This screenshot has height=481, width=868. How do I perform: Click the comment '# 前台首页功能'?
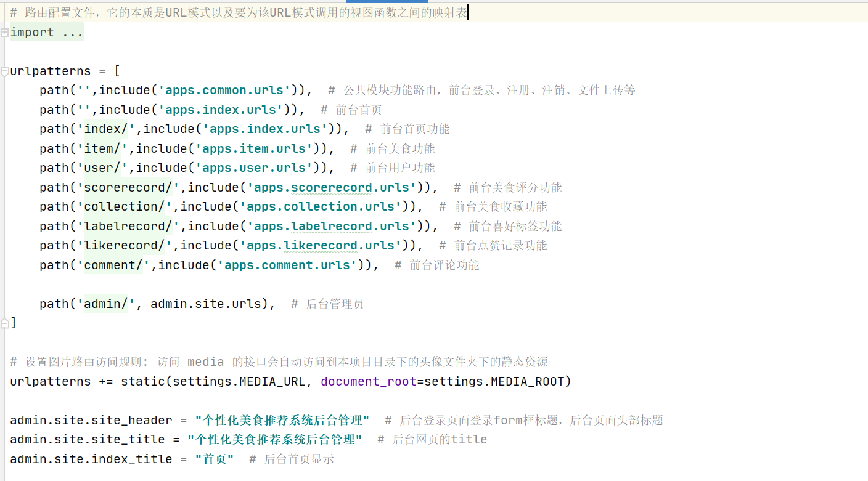point(407,129)
